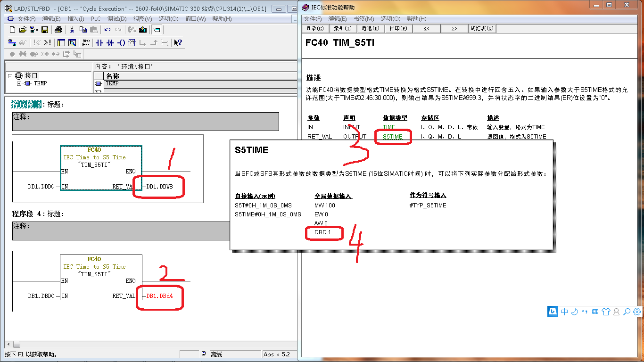Open 调试(D) menu

(x=117, y=19)
